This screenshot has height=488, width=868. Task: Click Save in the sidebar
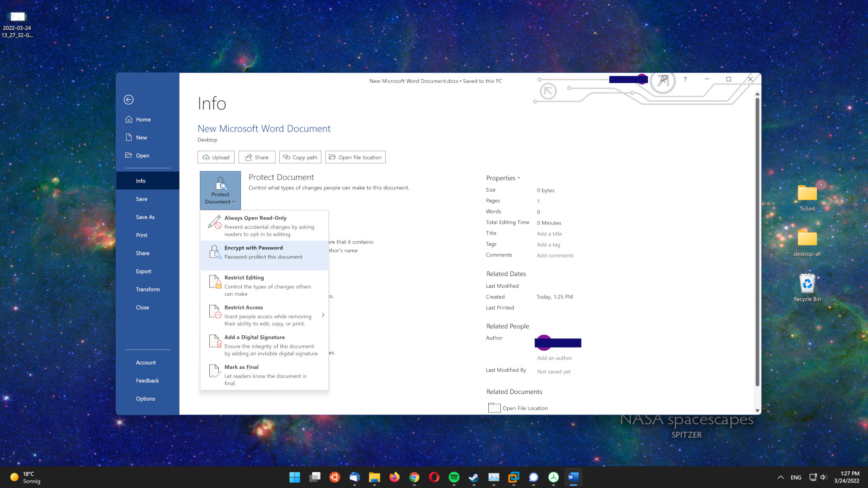point(147,199)
